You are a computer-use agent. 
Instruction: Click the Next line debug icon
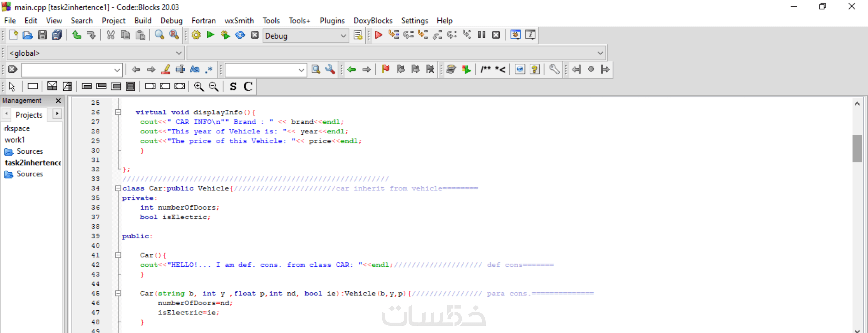(408, 35)
